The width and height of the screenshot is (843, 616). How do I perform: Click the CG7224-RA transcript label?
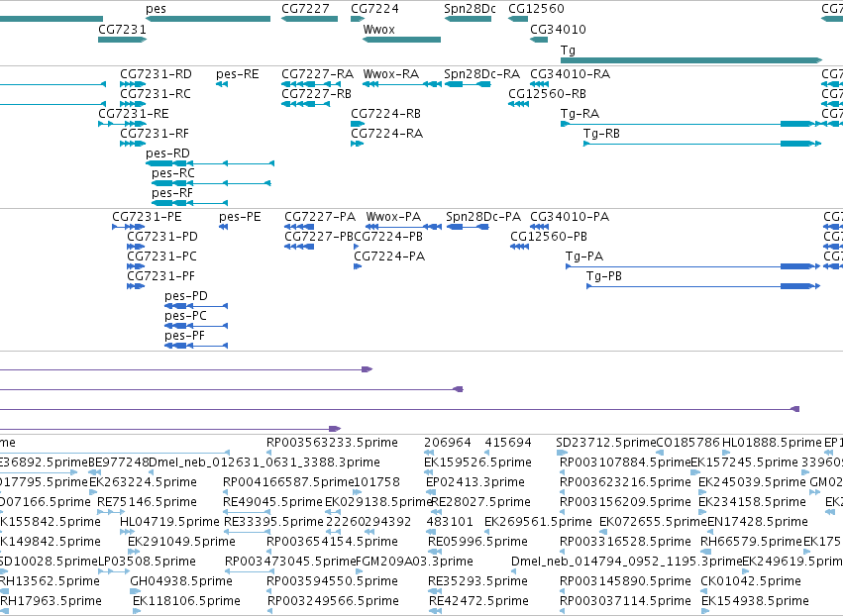(387, 134)
